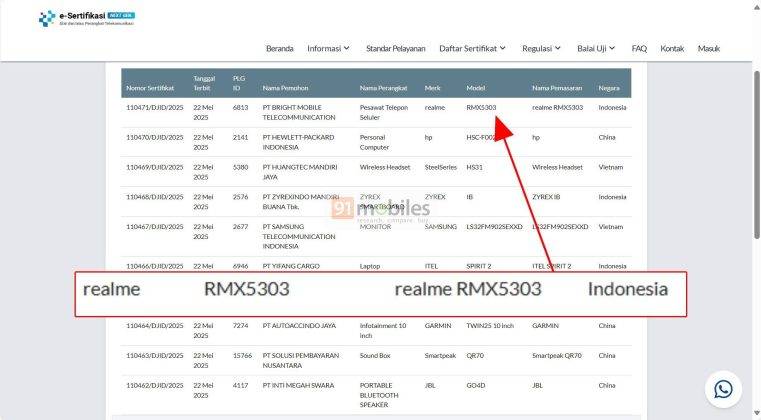The height and width of the screenshot is (420, 761).
Task: Click the Nama Pemohon column header
Action: click(285, 88)
